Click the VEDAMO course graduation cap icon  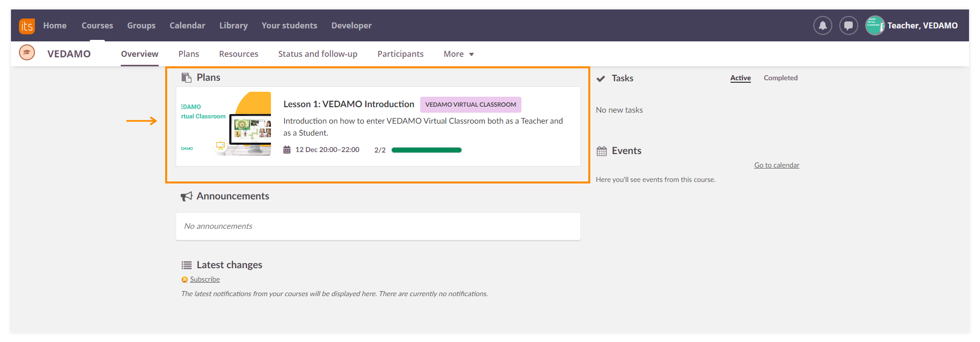pyautogui.click(x=27, y=52)
